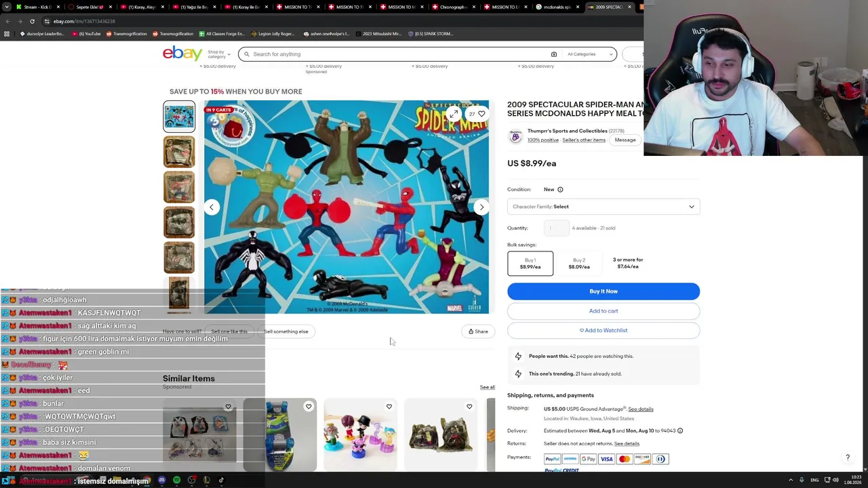This screenshot has width=868, height=488.
Task: Click the taskbar microphone icon
Action: [x=802, y=480]
